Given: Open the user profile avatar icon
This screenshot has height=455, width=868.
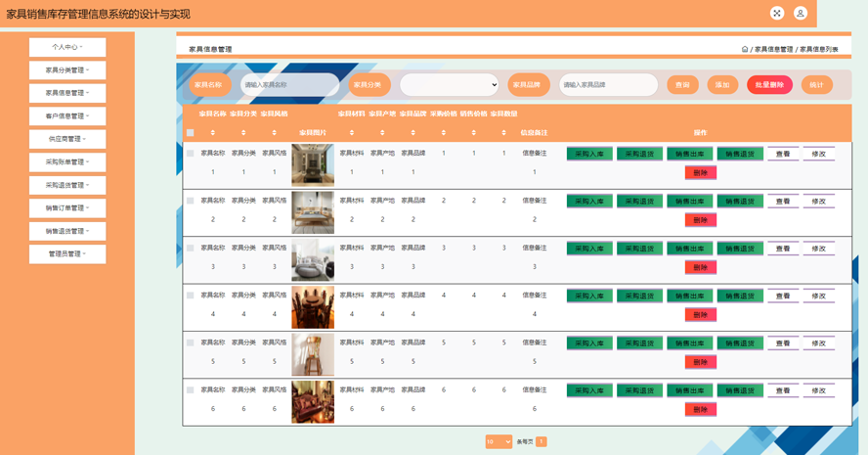Looking at the screenshot, I should [x=801, y=14].
